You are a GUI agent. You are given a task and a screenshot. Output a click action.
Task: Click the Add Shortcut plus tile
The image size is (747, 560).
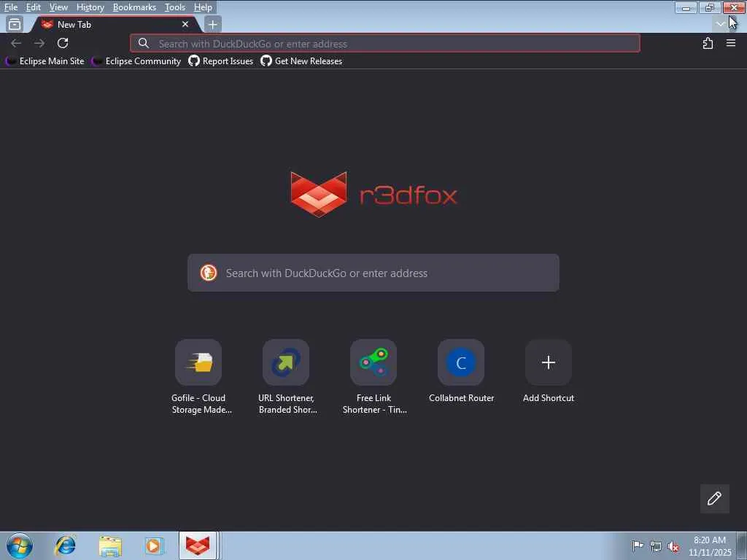[549, 362]
